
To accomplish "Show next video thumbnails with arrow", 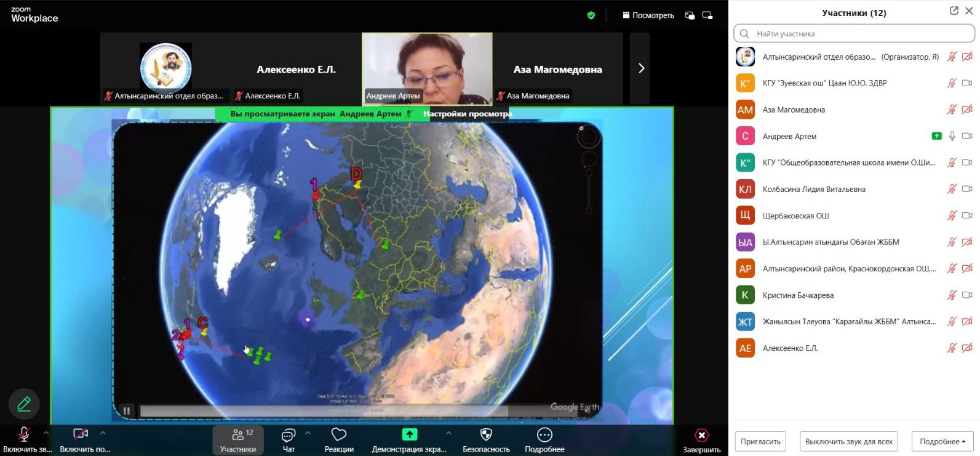I will pos(640,68).
